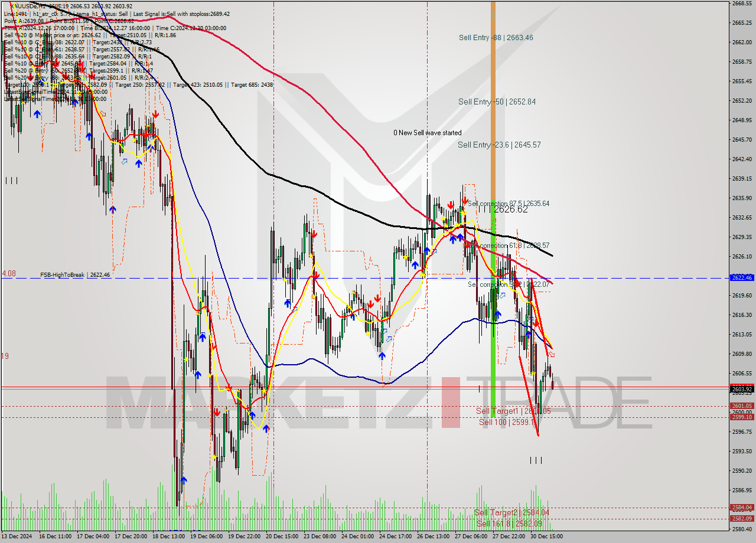756x543 pixels.
Task: Select the large '2626.62' price label
Action: tap(511, 210)
